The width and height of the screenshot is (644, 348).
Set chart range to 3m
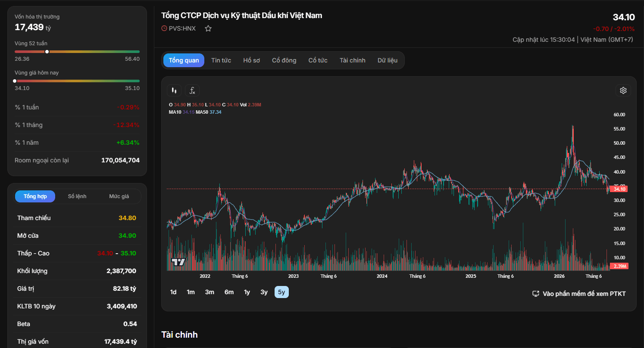click(x=209, y=292)
